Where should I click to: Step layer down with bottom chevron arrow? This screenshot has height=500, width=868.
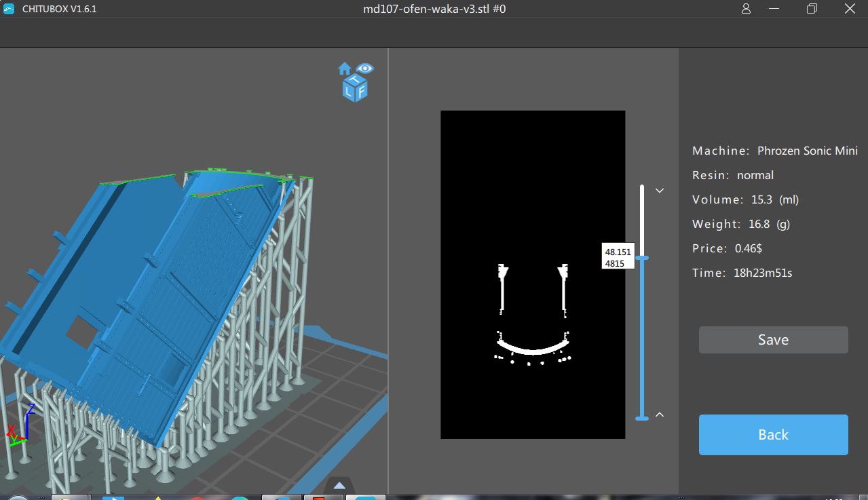(660, 415)
